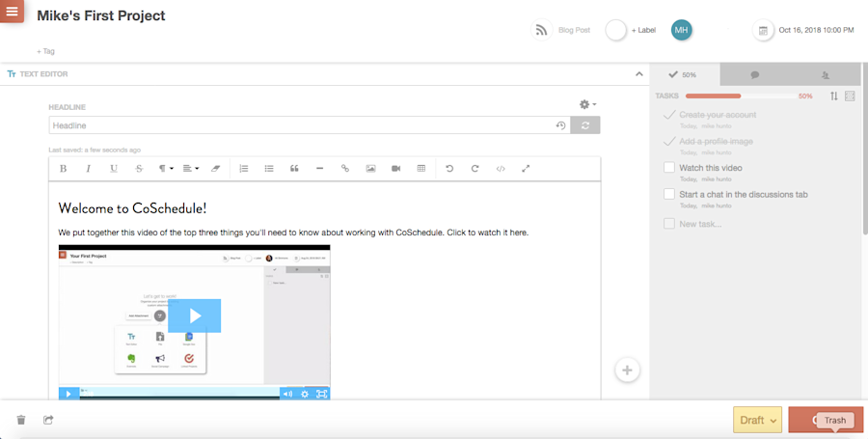Click the New task text field
The image size is (868, 439).
click(x=700, y=224)
